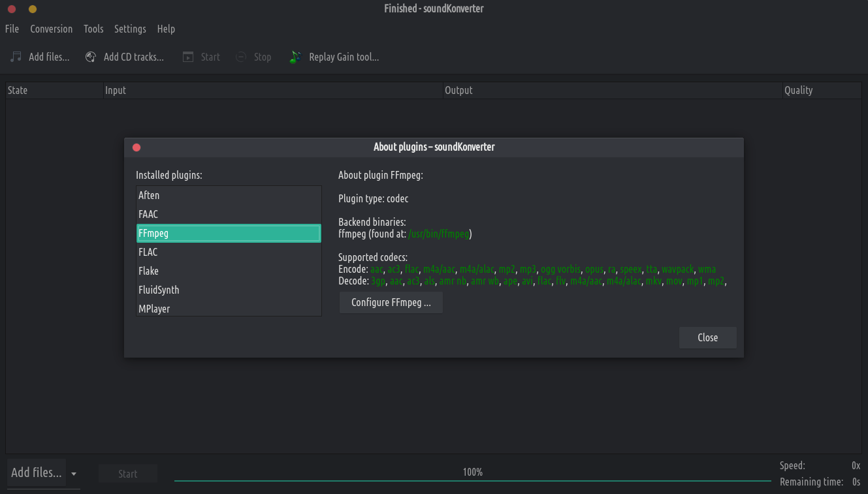
Task: Select the FFmpeg plugin
Action: (229, 233)
